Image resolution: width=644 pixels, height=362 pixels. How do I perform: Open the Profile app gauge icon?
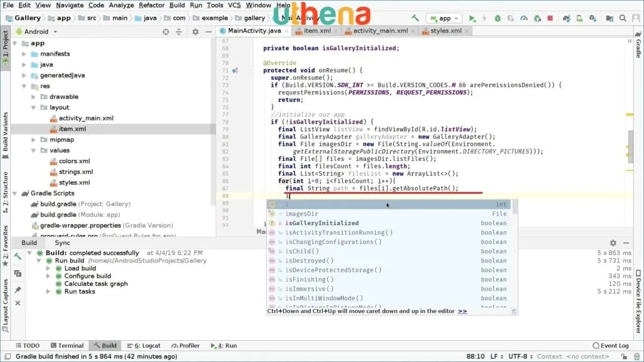click(524, 18)
